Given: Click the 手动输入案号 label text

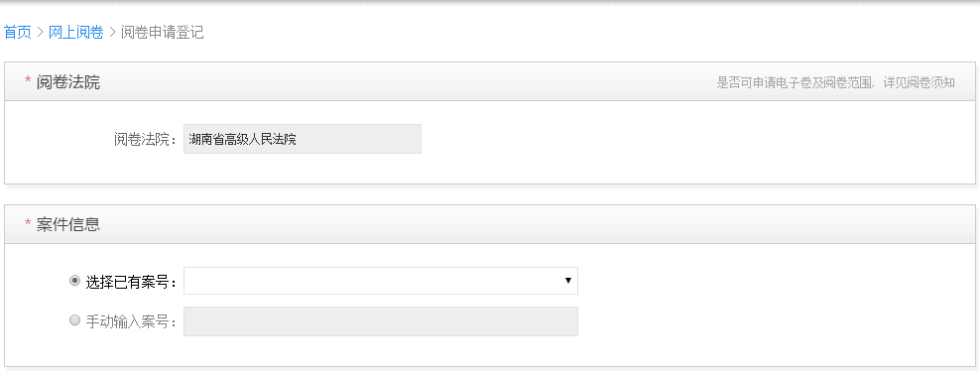Looking at the screenshot, I should click(x=132, y=322).
